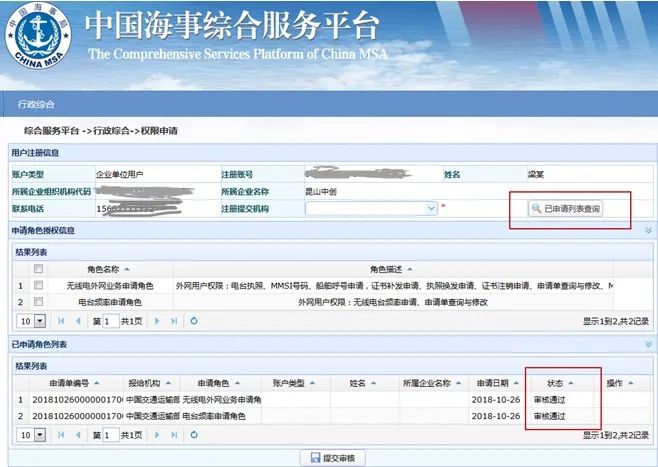Refresh the applied roles list
The width and height of the screenshot is (658, 467).
pyautogui.click(x=194, y=435)
